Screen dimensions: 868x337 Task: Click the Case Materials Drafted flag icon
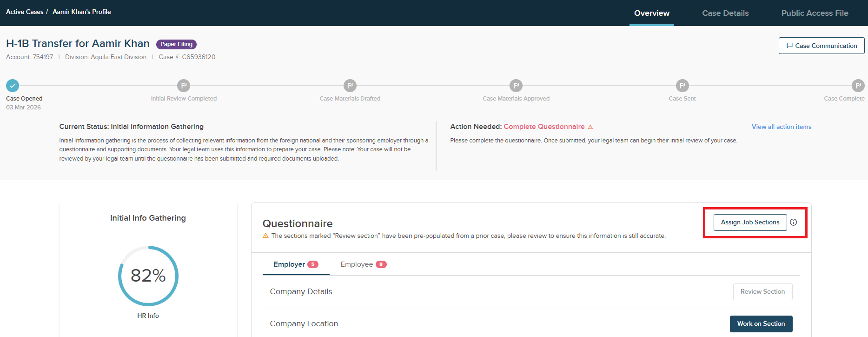(350, 86)
